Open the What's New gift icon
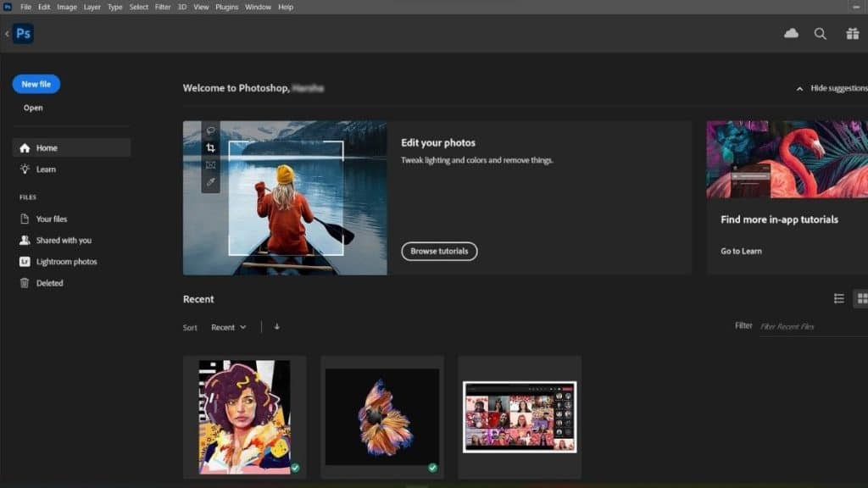868x488 pixels. 853,34
